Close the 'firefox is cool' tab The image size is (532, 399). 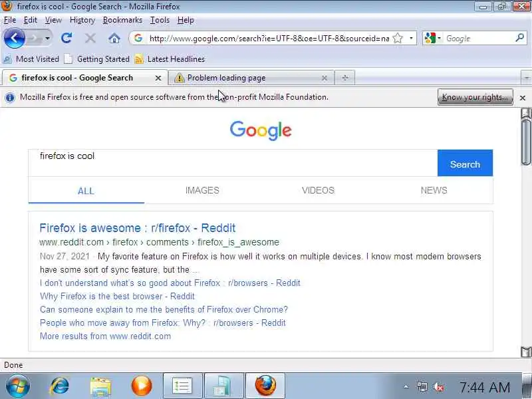(158, 78)
